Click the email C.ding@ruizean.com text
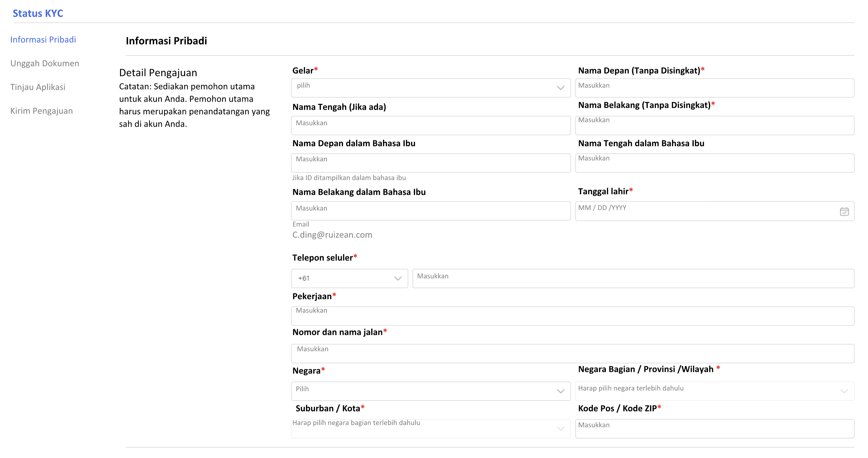Viewport: 868px width, 458px height. tap(332, 235)
